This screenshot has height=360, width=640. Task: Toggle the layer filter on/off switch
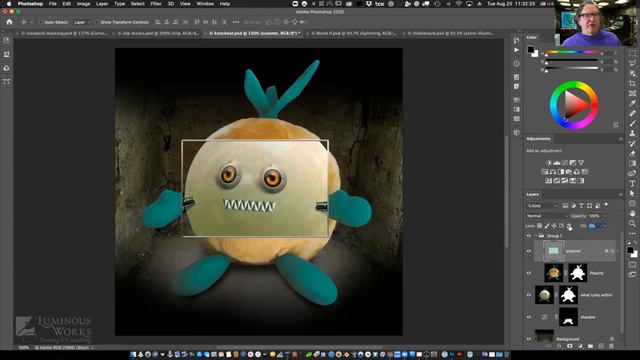point(606,205)
